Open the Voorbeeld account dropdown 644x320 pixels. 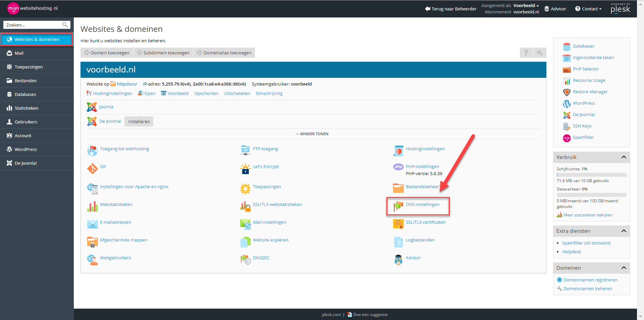(x=526, y=5)
